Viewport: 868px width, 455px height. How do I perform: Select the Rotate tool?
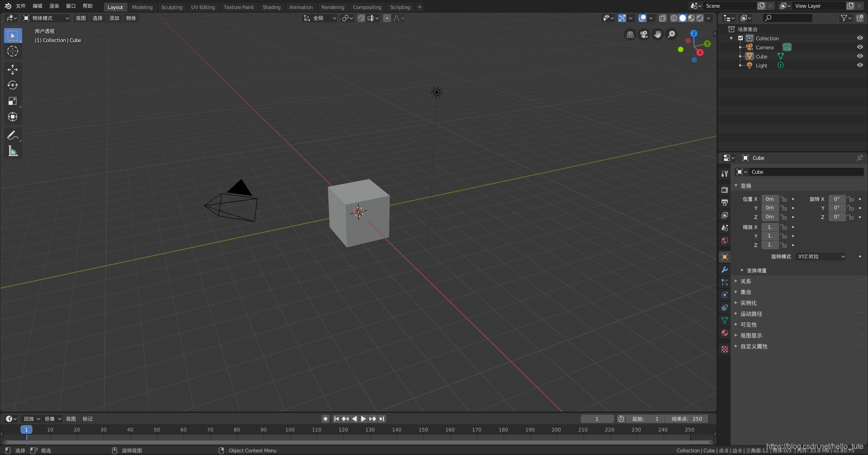[13, 85]
